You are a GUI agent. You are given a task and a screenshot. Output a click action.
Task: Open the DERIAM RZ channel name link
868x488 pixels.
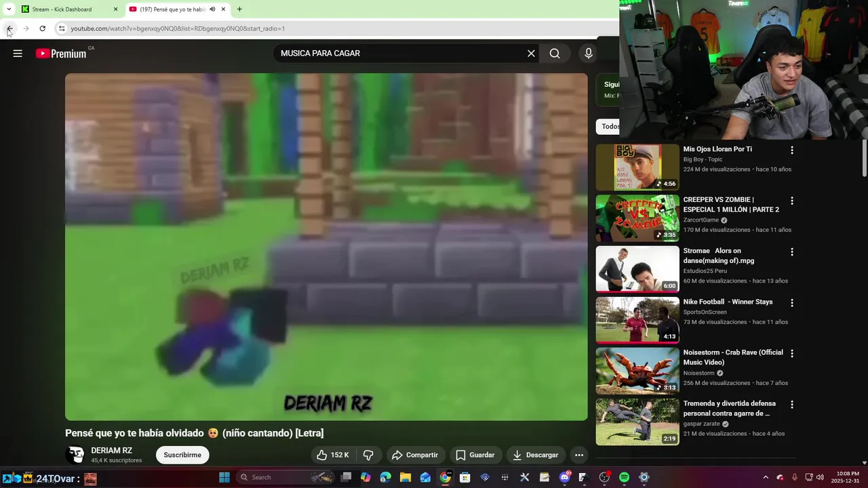[x=111, y=451]
